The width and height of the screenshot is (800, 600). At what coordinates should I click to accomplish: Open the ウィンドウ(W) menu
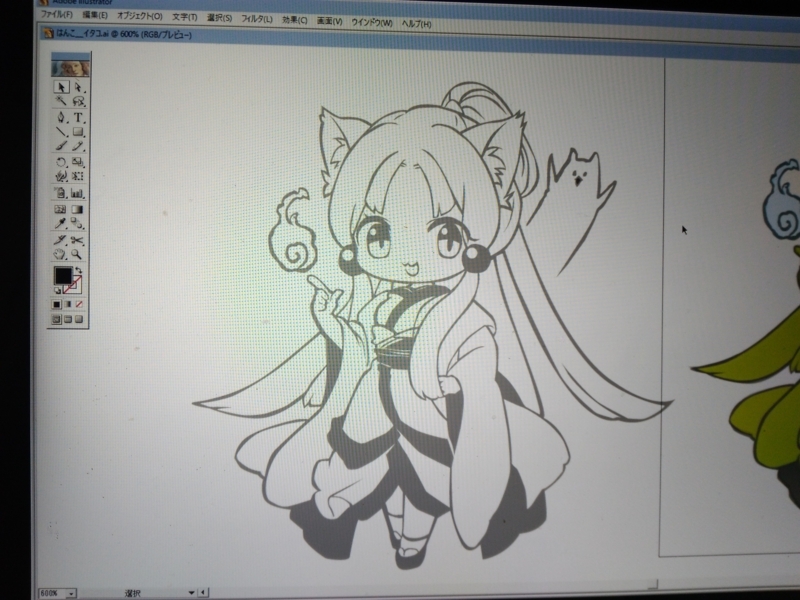pos(372,22)
